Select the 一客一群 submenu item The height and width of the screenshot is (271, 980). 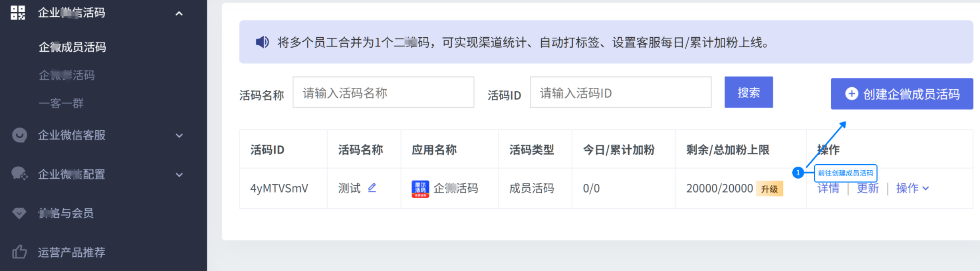point(61,103)
